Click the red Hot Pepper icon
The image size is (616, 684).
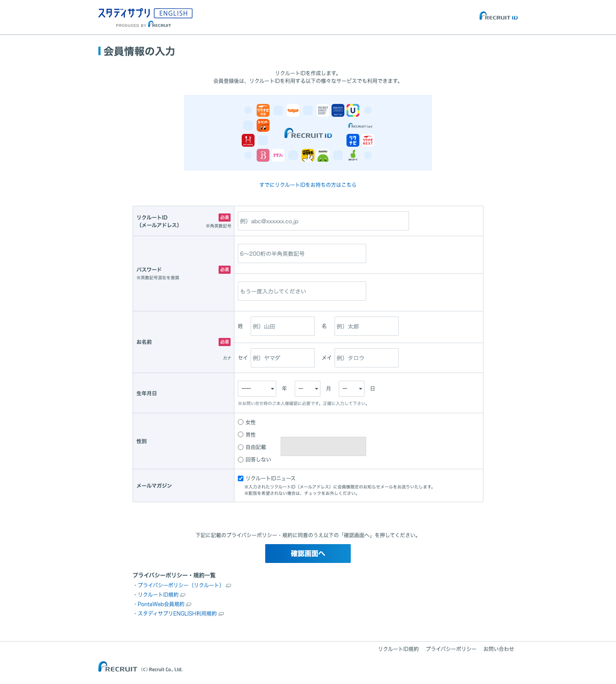(x=248, y=140)
